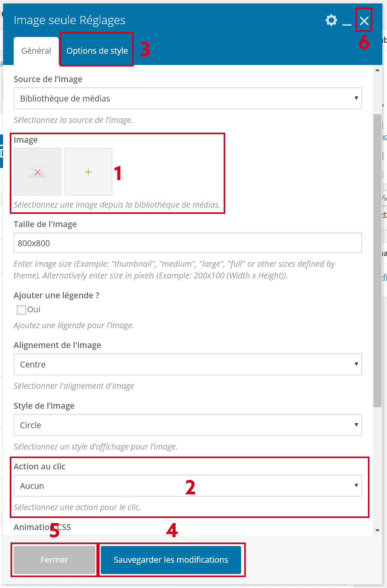The height and width of the screenshot is (588, 387).
Task: Open the Alignement de l'image dropdown
Action: point(187,364)
